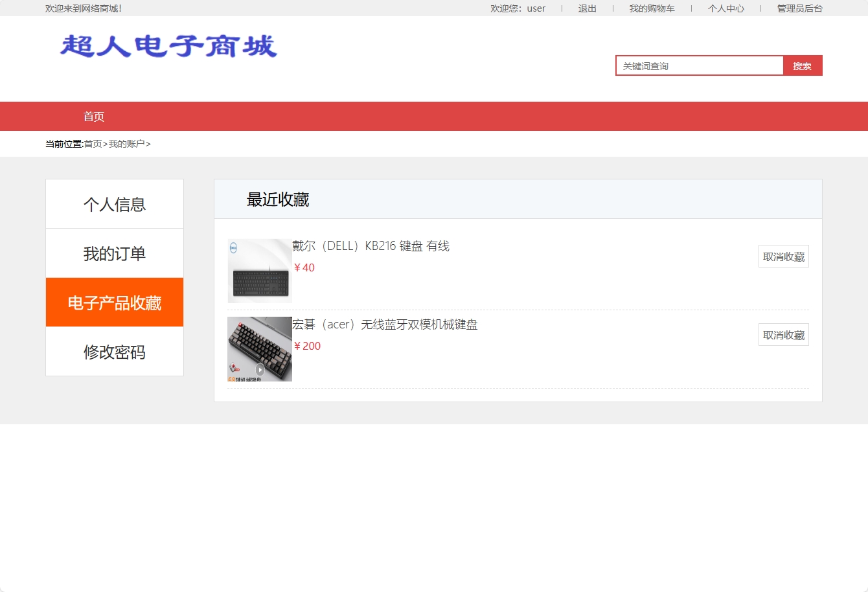Open 我的账户 from the breadcrumb

coord(126,143)
